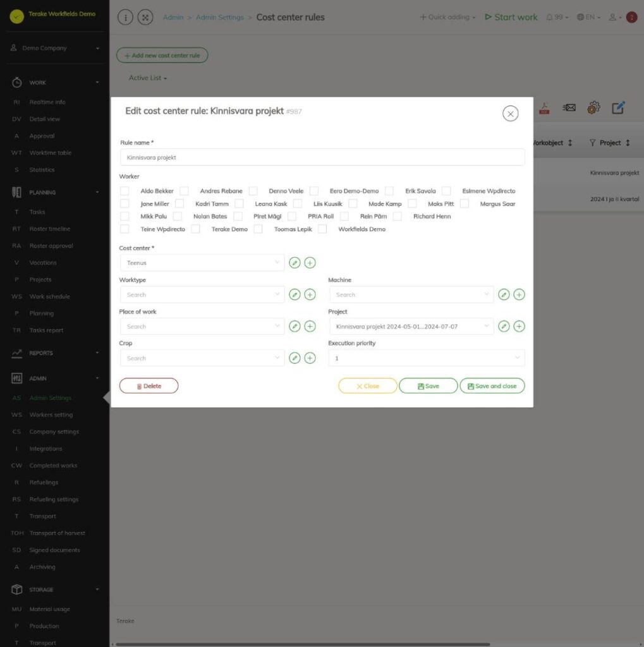The image size is (644, 647).
Task: Click Add new cost center rule button
Action: [x=162, y=56]
